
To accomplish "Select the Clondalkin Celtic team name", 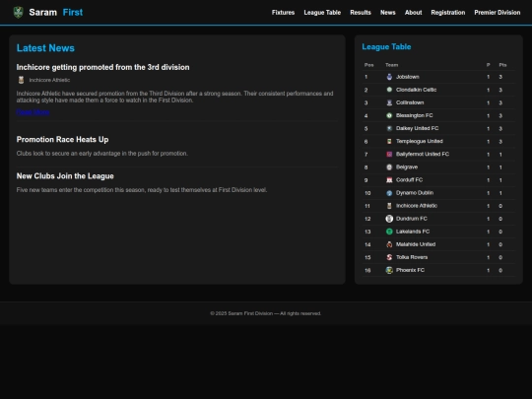I will pos(416,90).
